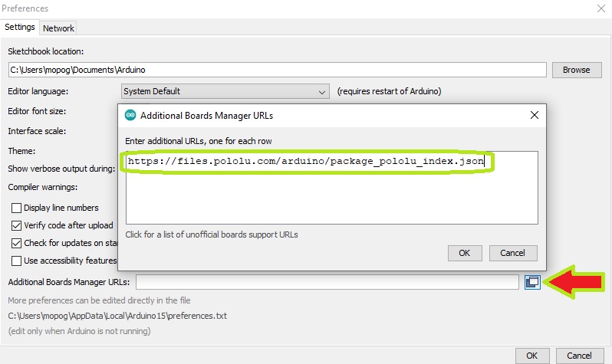Close the Additional Boards Manager URLs dialog
This screenshot has height=364, width=612.
pos(534,115)
